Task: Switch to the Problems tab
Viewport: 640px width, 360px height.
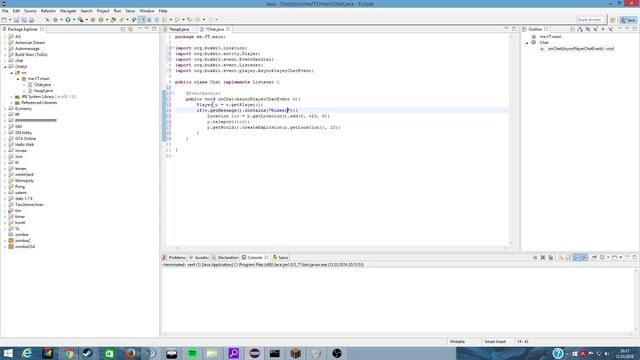Action: click(174, 258)
